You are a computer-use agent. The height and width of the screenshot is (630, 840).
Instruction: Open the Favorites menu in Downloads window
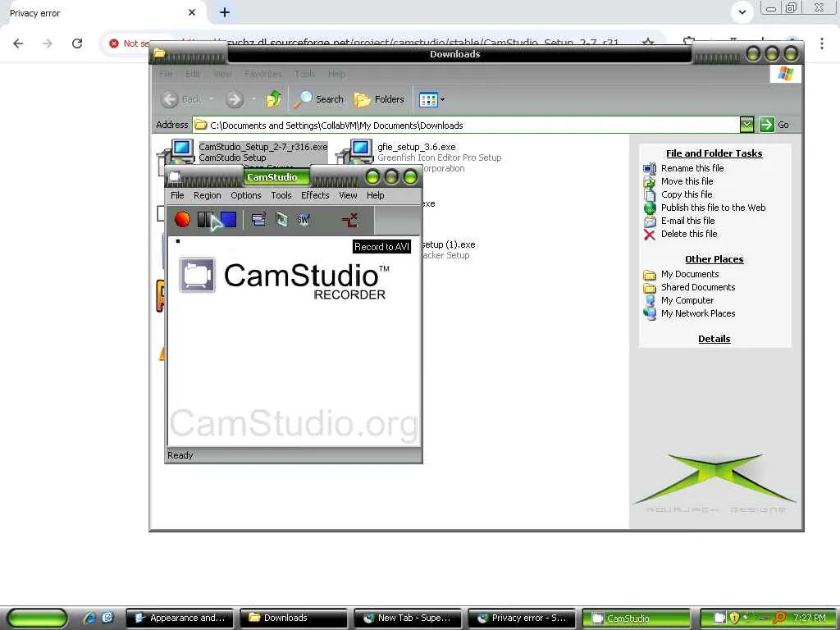pos(262,74)
